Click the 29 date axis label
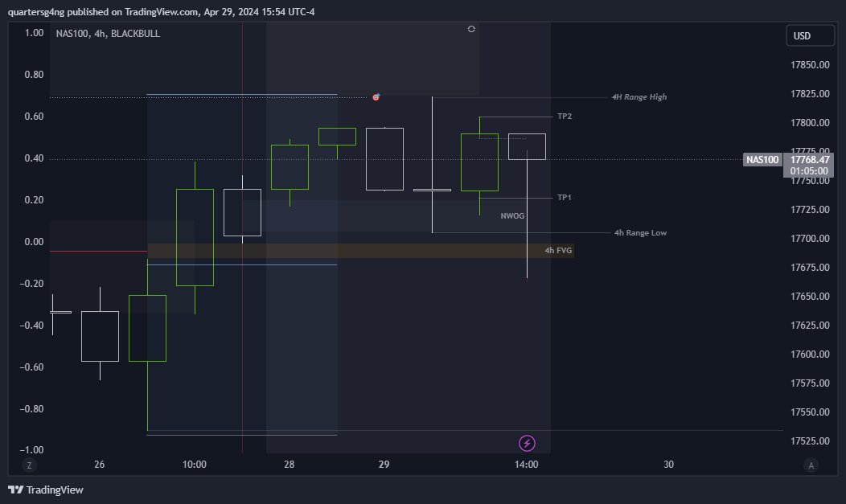The height and width of the screenshot is (504, 846). [384, 465]
